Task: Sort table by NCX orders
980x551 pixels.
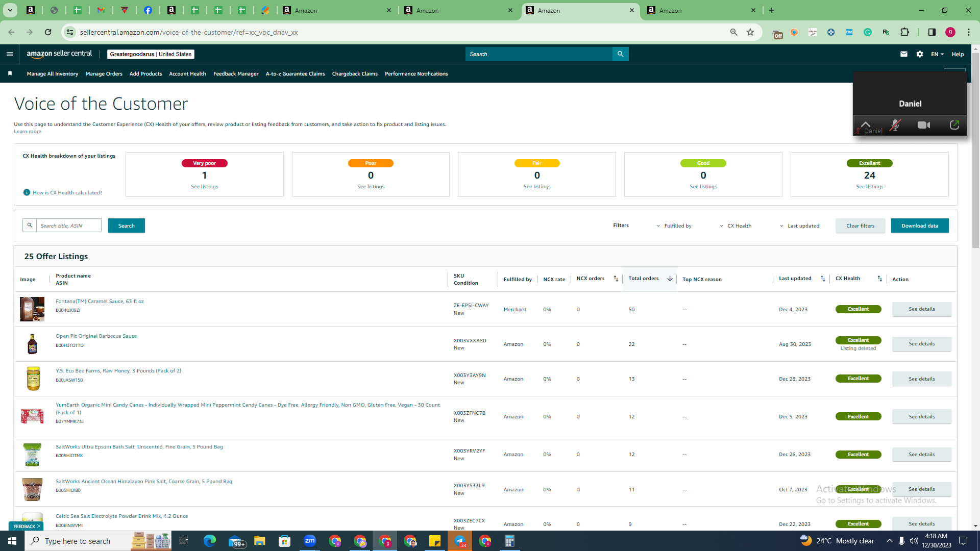Action: [x=616, y=279]
